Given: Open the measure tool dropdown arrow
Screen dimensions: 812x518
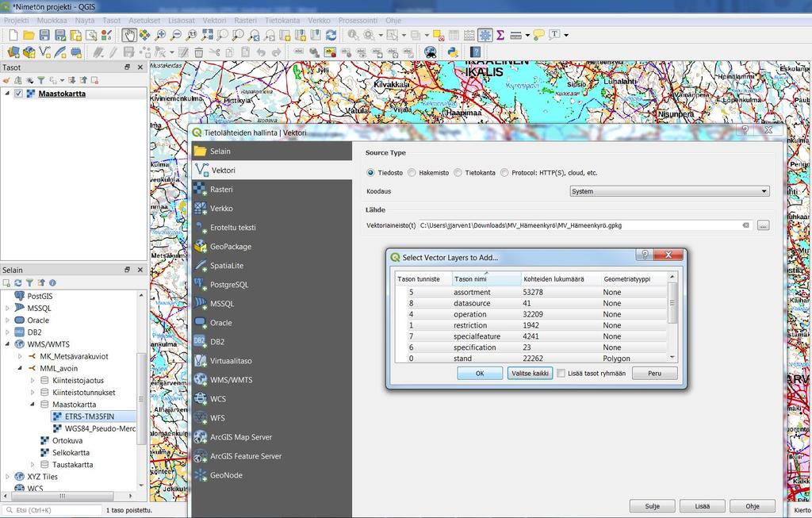Looking at the screenshot, I should click(x=527, y=35).
